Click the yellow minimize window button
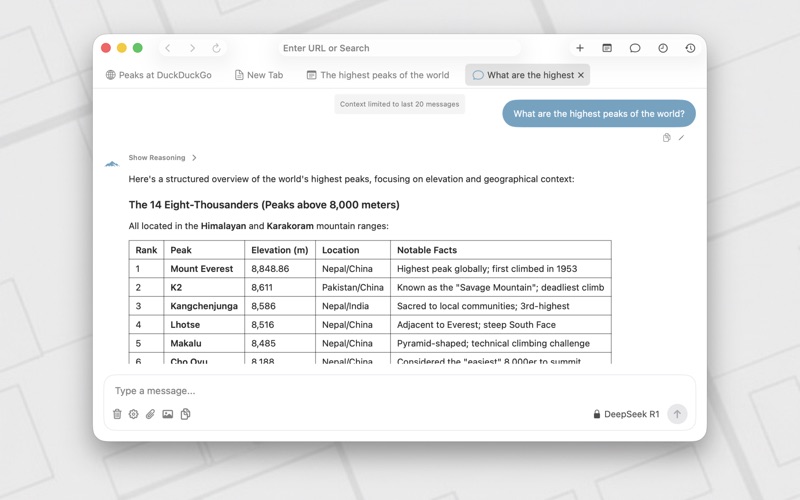 coord(121,48)
